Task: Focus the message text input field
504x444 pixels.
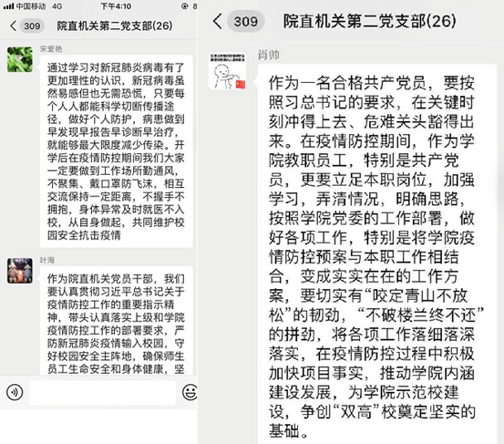Action: [x=103, y=393]
